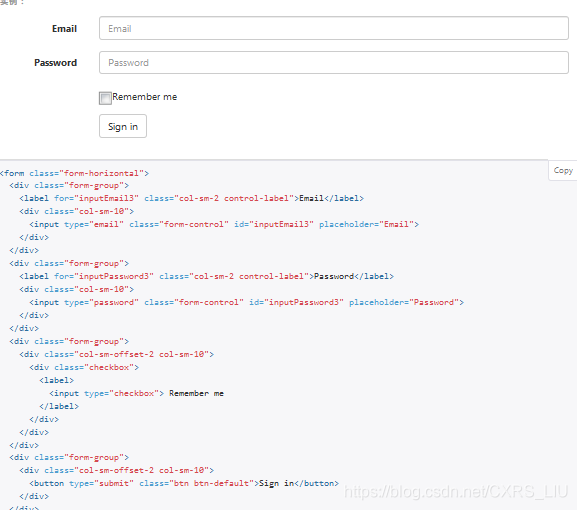This screenshot has width=577, height=510.
Task: Click the input type="password" code line
Action: pos(247,302)
